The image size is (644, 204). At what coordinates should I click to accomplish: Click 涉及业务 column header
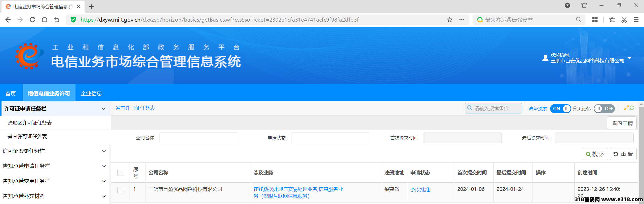coord(263,173)
